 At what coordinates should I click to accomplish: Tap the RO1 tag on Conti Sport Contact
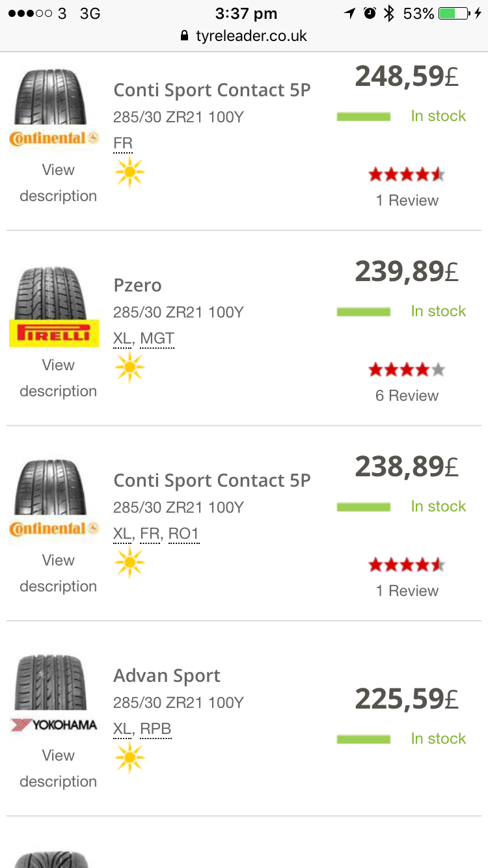point(183,534)
